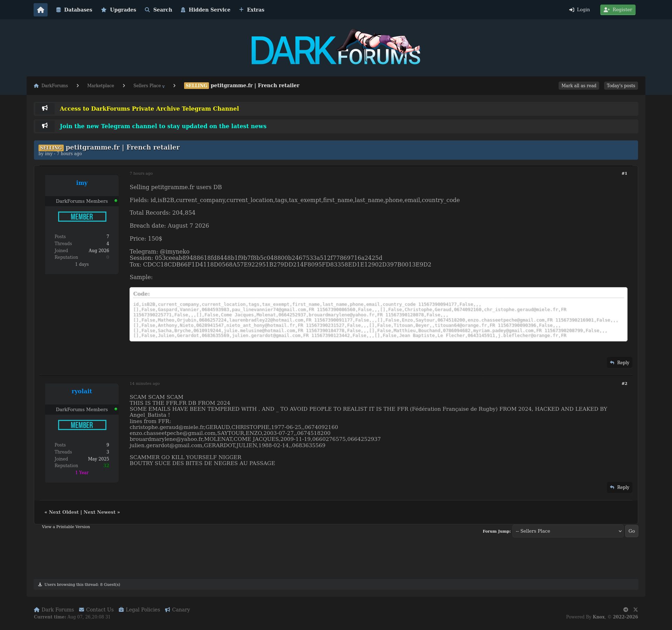Image resolution: width=672 pixels, height=630 pixels.
Task: Click the online status dot for ryolait
Action: pyautogui.click(x=116, y=409)
